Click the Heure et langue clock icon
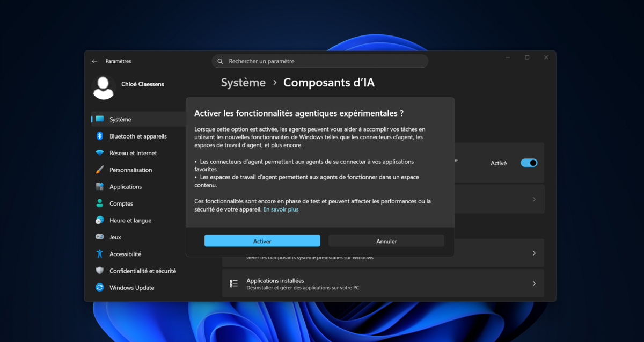 pos(100,220)
